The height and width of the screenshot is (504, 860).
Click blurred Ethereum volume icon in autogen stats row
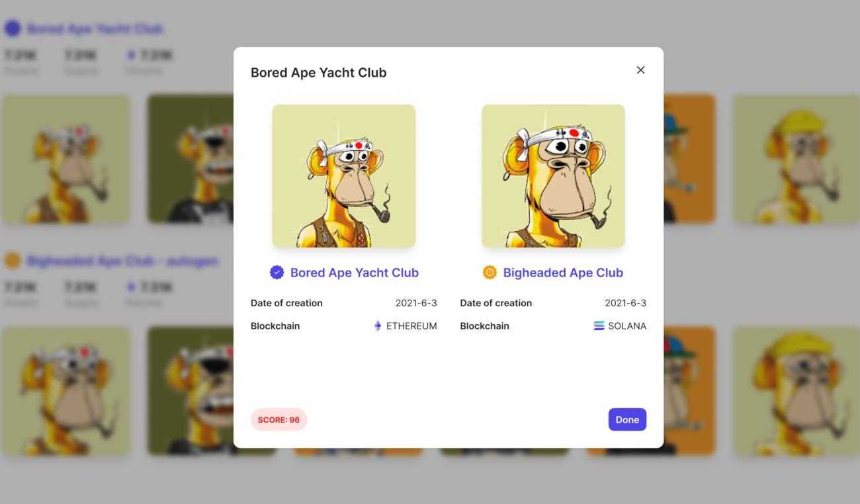(x=131, y=287)
